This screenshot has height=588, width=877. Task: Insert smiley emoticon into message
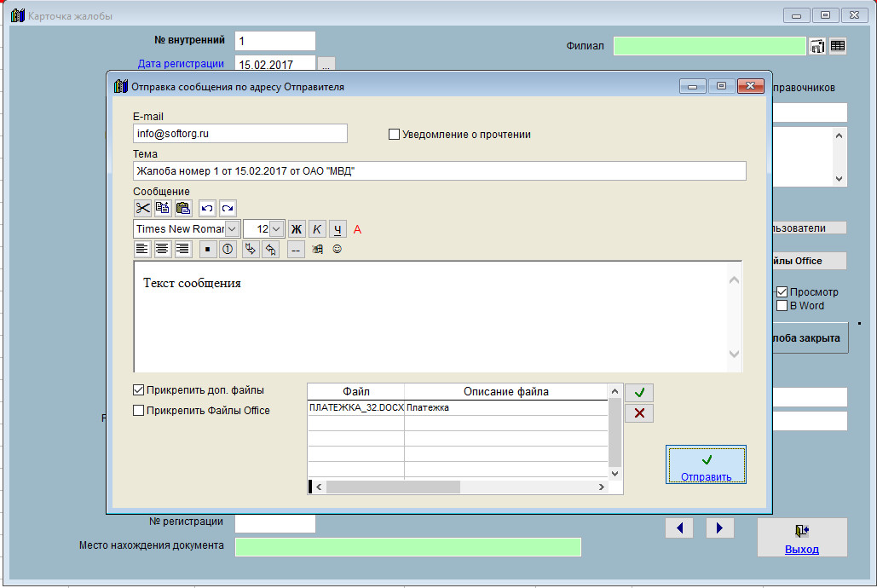[x=337, y=249]
